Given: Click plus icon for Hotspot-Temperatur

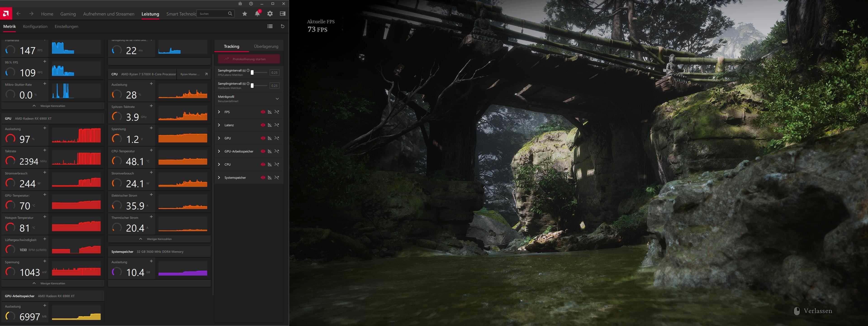Looking at the screenshot, I should [x=45, y=217].
